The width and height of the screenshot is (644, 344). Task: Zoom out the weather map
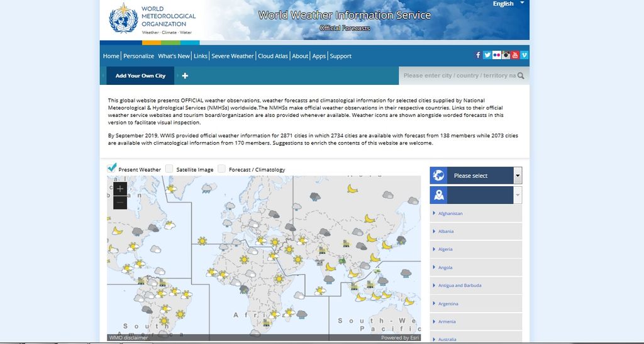click(x=120, y=203)
